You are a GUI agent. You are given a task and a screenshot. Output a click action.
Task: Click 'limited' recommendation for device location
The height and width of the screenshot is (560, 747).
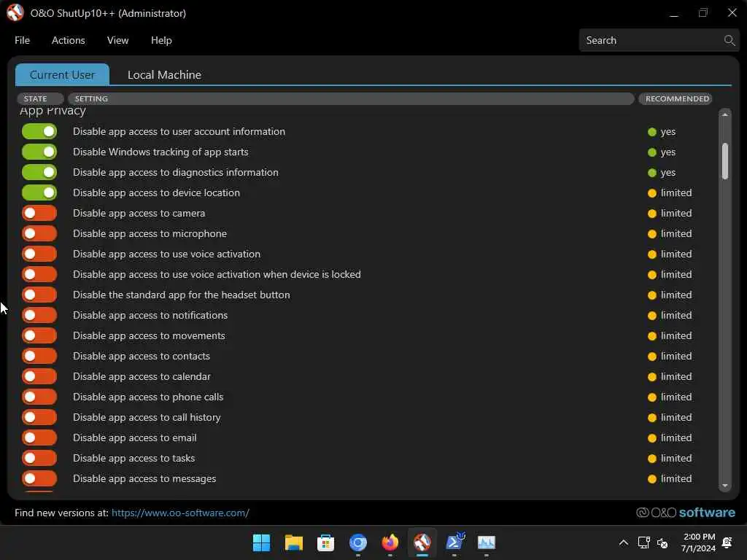tap(676, 192)
